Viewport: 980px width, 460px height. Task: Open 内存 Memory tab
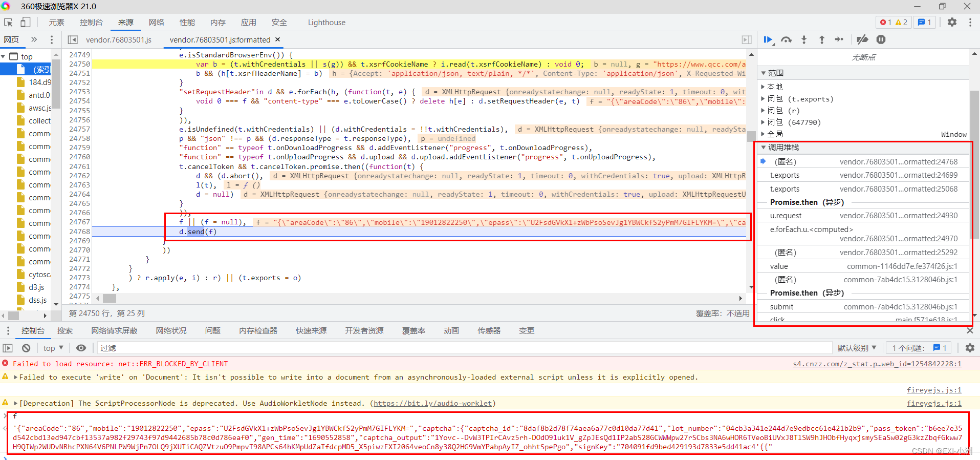(218, 23)
